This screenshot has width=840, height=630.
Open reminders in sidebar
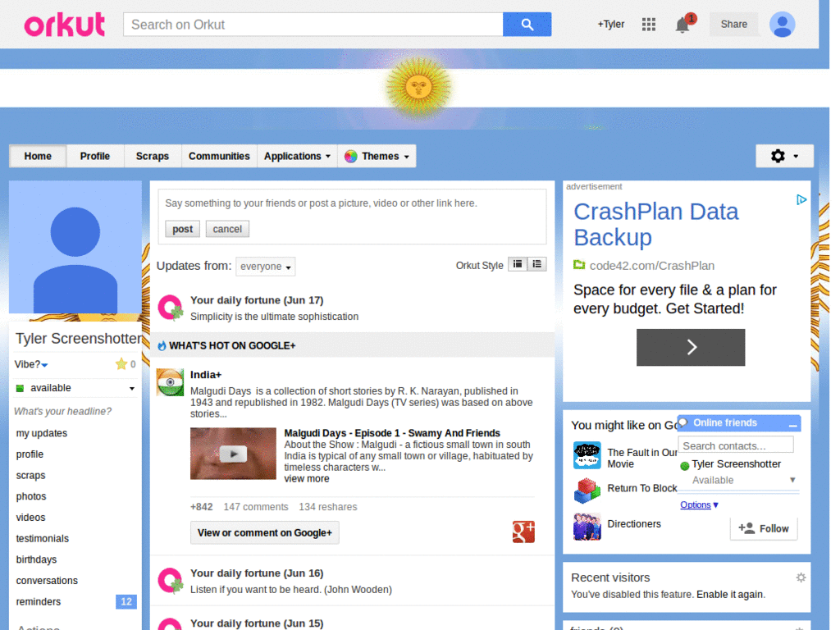(38, 601)
